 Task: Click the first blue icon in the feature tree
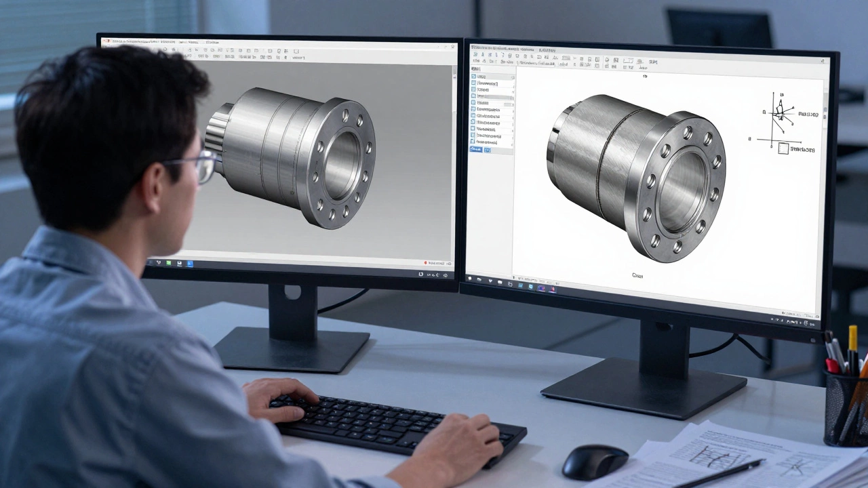(473, 77)
